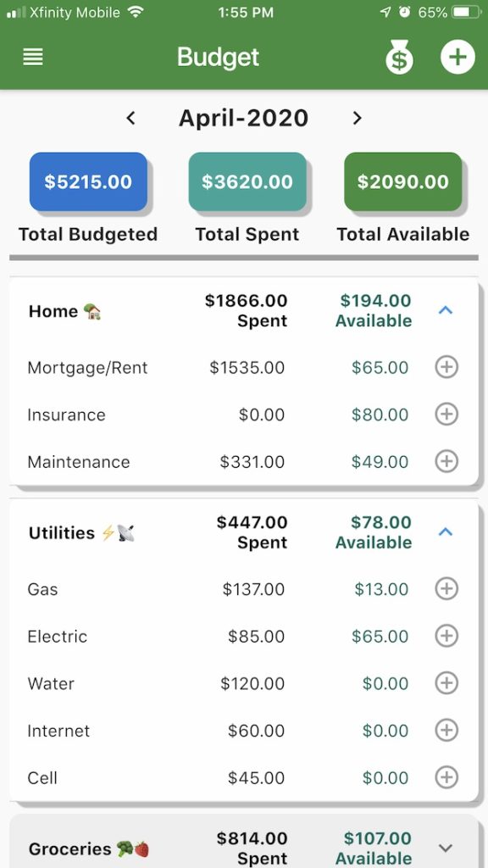
Task: Add transaction to Mortgage/Rent row
Action: tap(446, 367)
